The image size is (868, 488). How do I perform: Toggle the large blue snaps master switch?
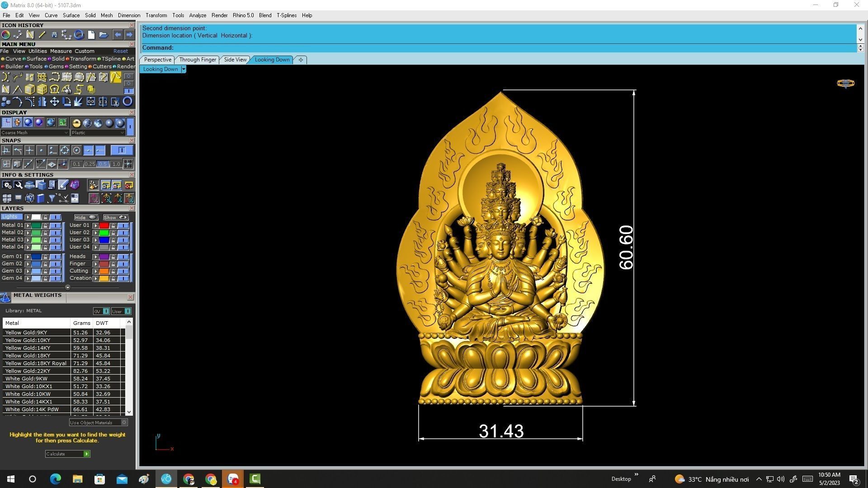coord(122,150)
